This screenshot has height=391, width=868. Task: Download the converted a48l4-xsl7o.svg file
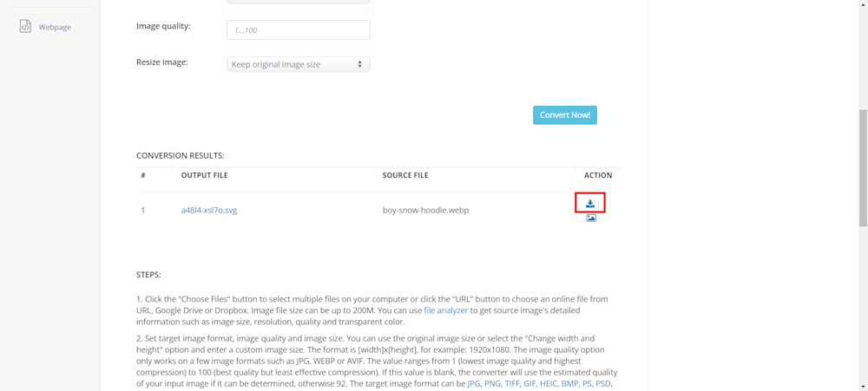pos(590,204)
